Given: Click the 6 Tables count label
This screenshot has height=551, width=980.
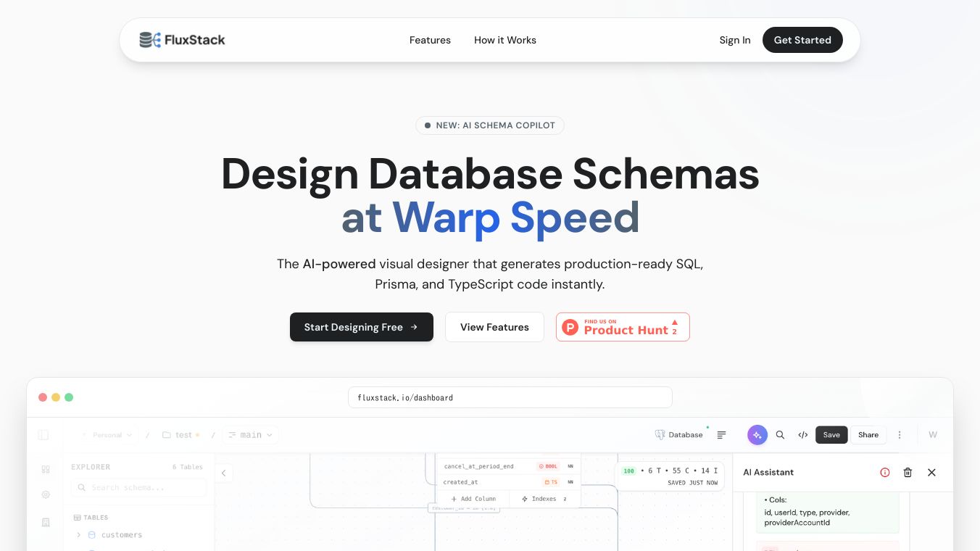Looking at the screenshot, I should coord(188,467).
